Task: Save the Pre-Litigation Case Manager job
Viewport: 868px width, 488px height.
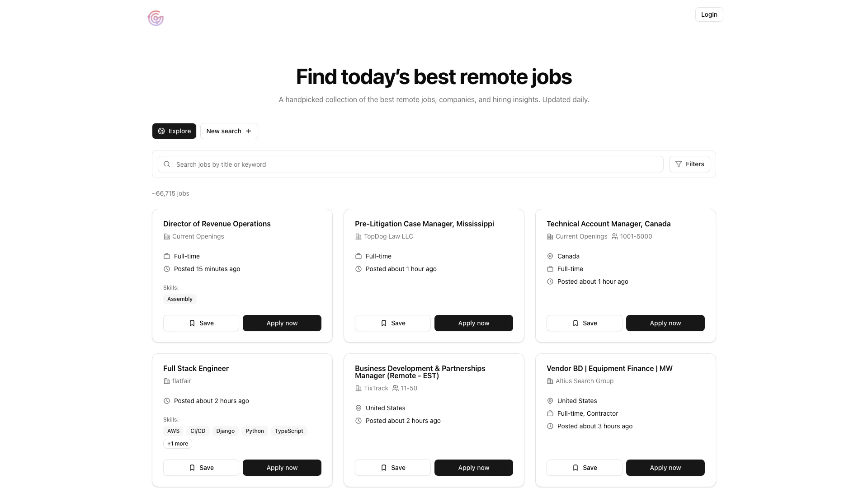Action: [392, 323]
